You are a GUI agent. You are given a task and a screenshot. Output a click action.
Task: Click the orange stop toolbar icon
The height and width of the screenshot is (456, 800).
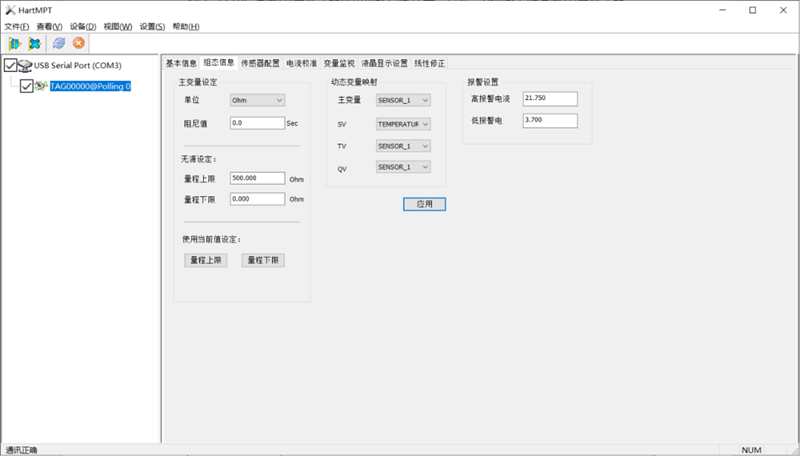[78, 44]
